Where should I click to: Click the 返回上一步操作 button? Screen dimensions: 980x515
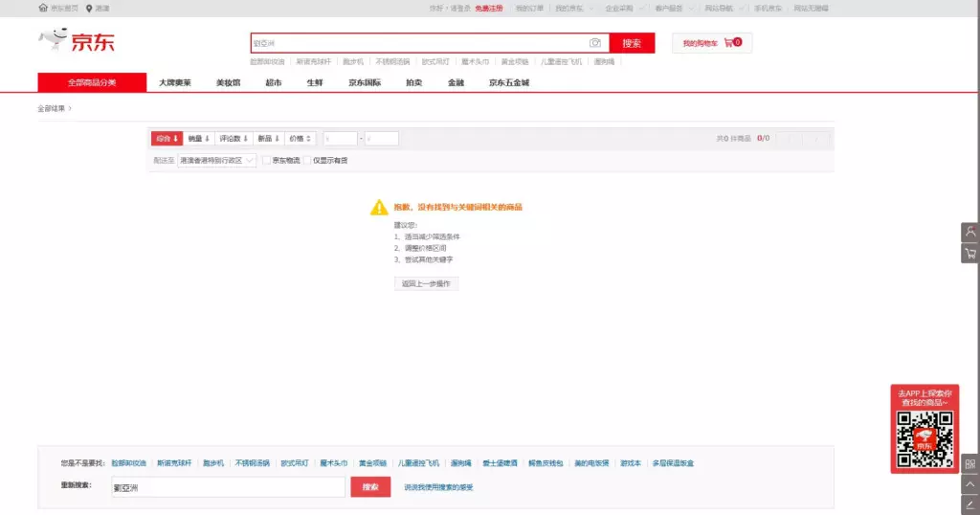pyautogui.click(x=426, y=283)
